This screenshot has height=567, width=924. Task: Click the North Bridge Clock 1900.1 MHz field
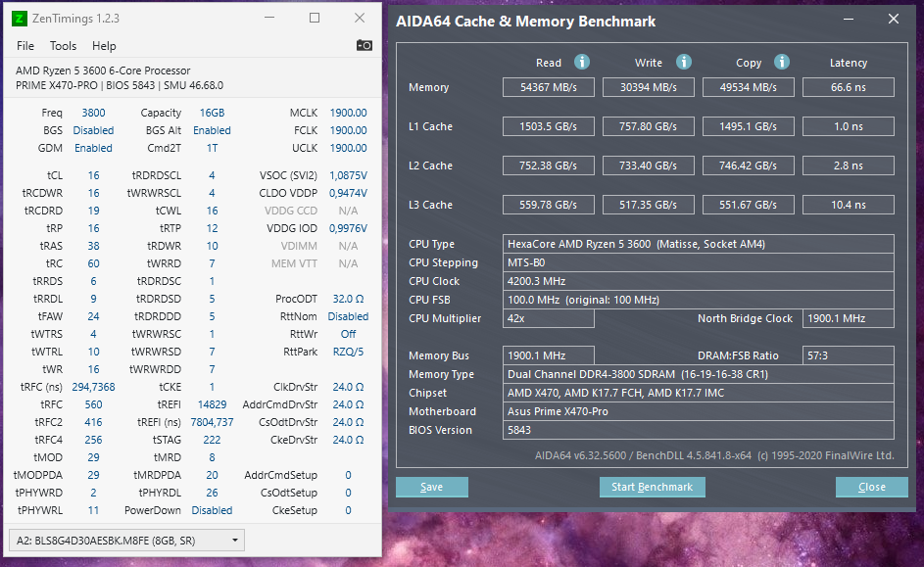pos(849,318)
